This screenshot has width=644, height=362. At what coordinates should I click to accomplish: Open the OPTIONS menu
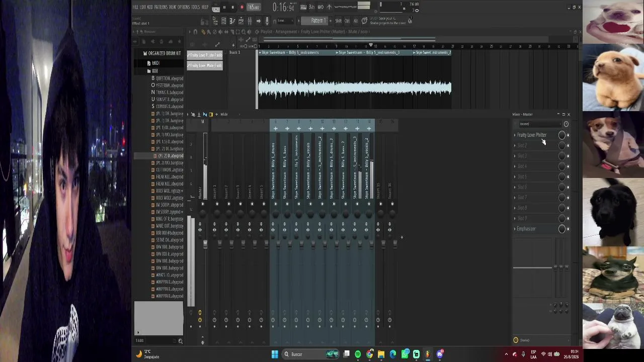184,7
